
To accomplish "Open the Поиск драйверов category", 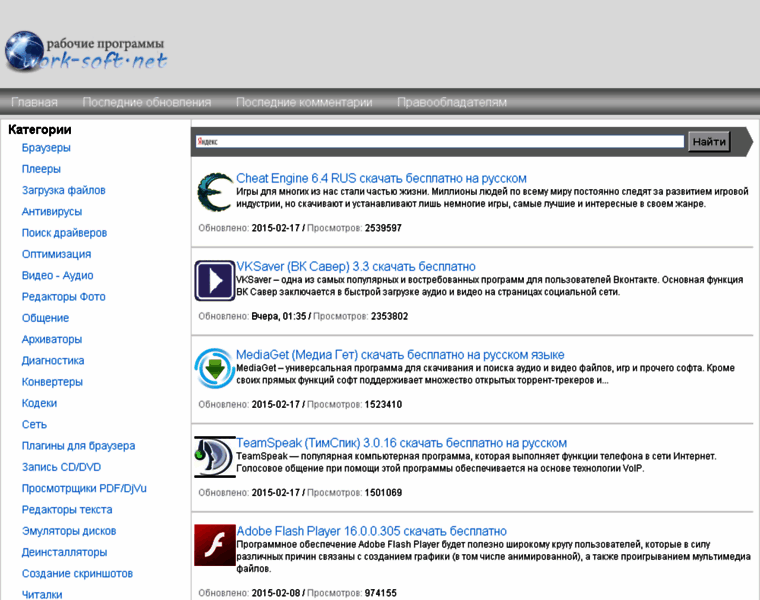I will point(64,233).
